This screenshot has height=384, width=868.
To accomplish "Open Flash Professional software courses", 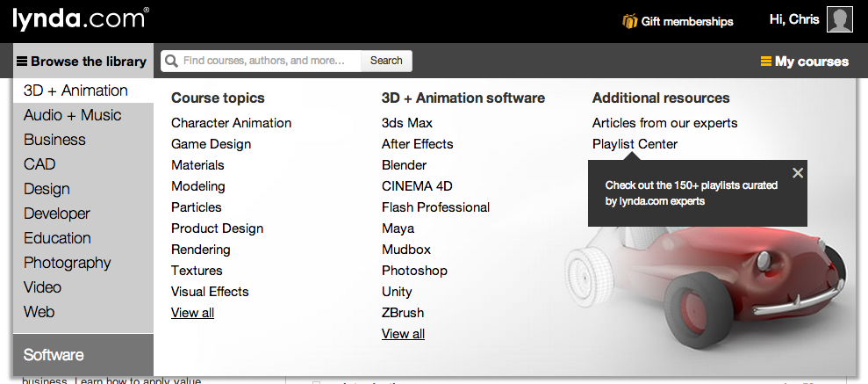I will point(435,207).
